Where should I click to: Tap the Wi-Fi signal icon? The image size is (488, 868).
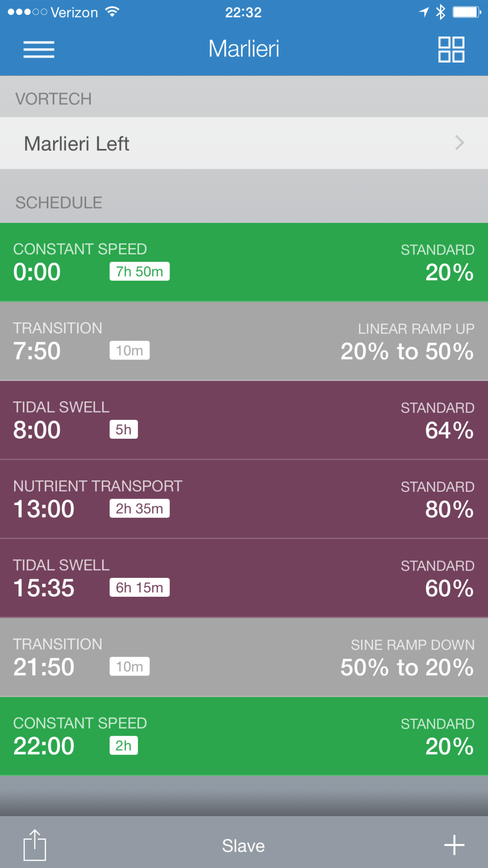click(x=112, y=12)
